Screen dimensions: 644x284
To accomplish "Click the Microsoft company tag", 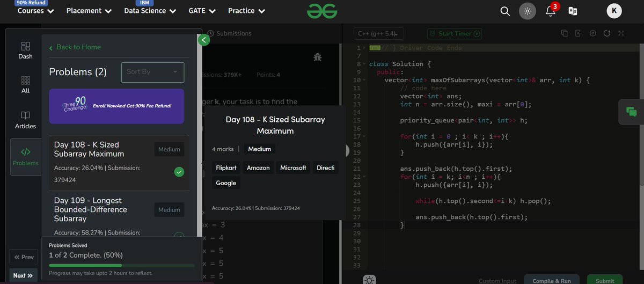I will pos(293,168).
